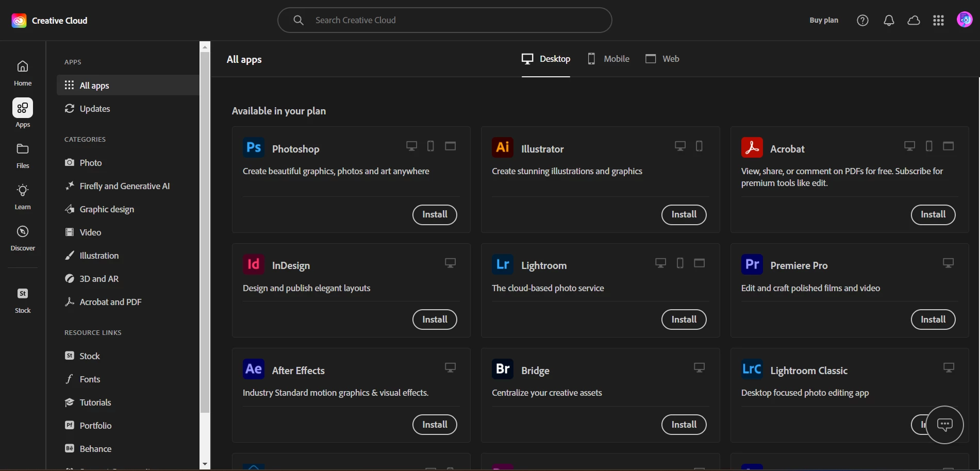Switch to the Mobile tab
980x471 pixels.
coord(608,59)
